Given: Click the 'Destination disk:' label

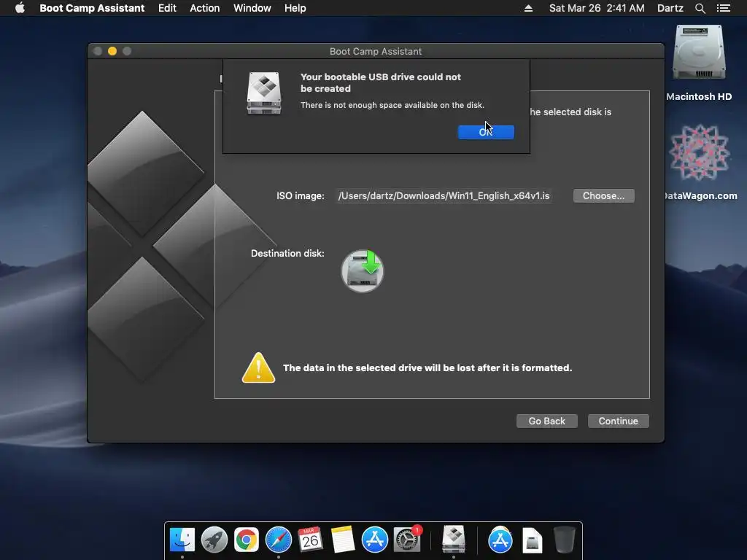Looking at the screenshot, I should [x=287, y=253].
